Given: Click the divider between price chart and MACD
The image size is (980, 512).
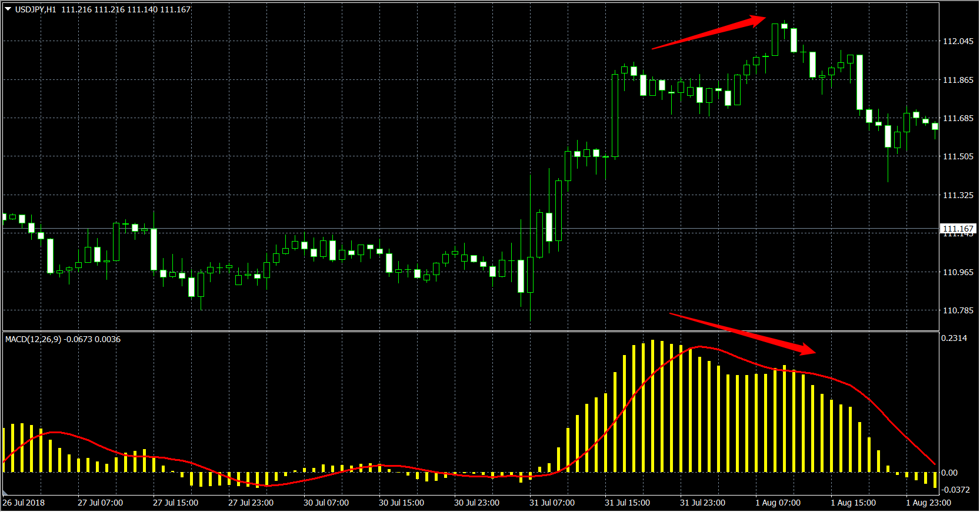Looking at the screenshot, I should (x=471, y=331).
